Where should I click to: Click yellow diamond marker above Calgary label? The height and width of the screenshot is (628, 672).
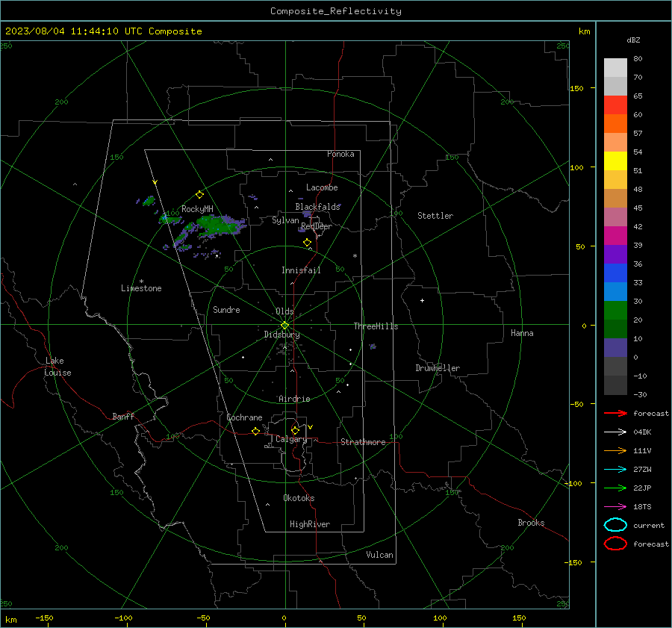tap(295, 430)
